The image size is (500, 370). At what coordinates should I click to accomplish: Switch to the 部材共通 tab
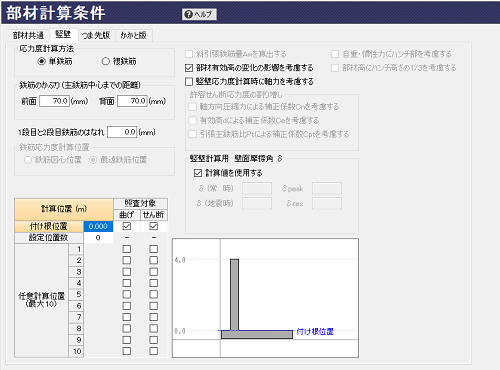tap(28, 35)
